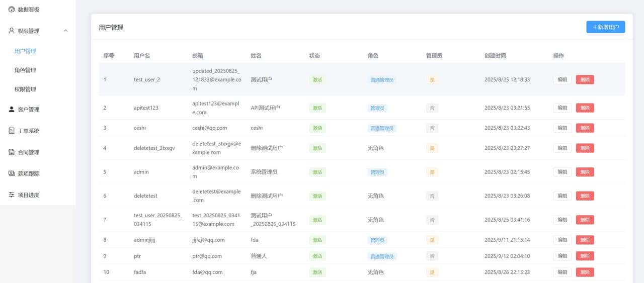Delete the ptr user
This screenshot has width=644, height=283.
[x=585, y=256]
